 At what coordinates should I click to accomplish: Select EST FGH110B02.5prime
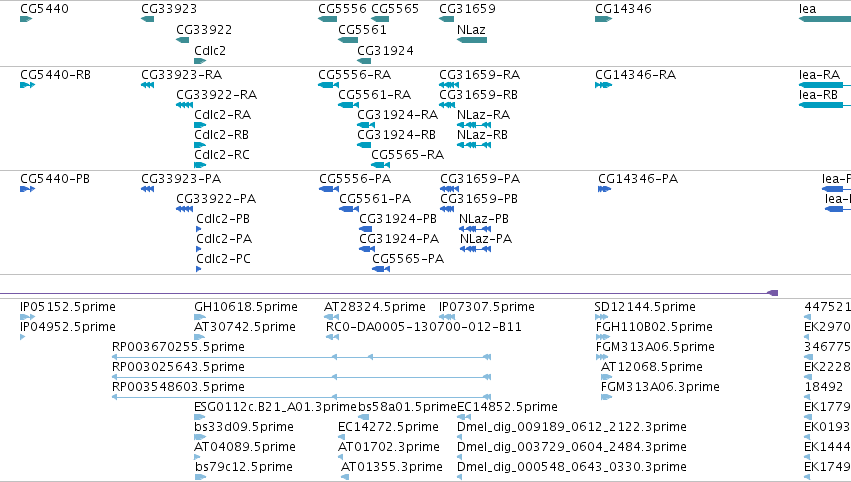pos(654,327)
